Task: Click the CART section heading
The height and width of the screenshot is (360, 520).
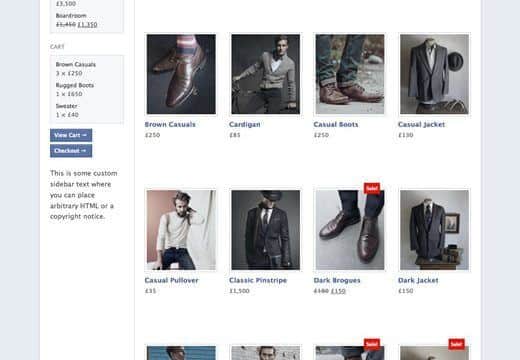Action: (x=57, y=47)
